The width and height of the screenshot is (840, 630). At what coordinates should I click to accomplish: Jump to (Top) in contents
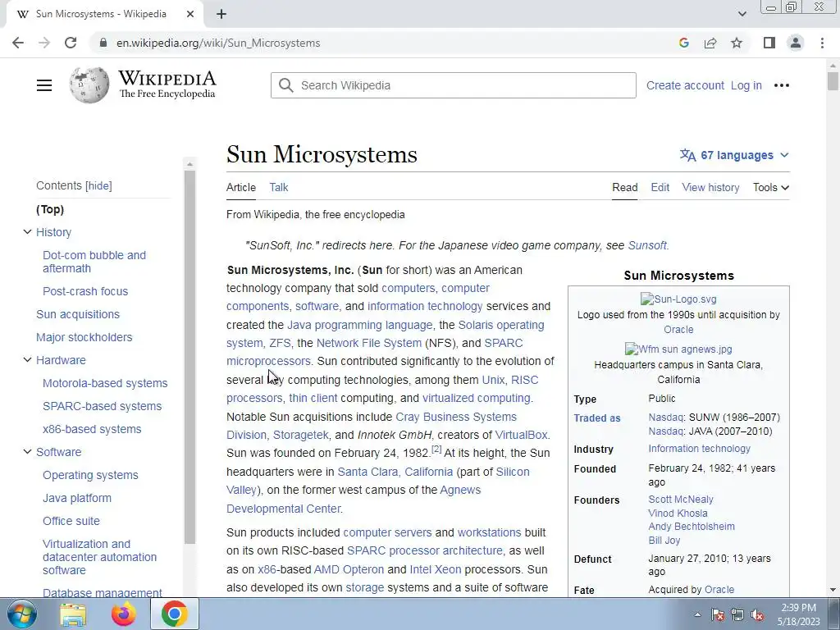tap(50, 209)
